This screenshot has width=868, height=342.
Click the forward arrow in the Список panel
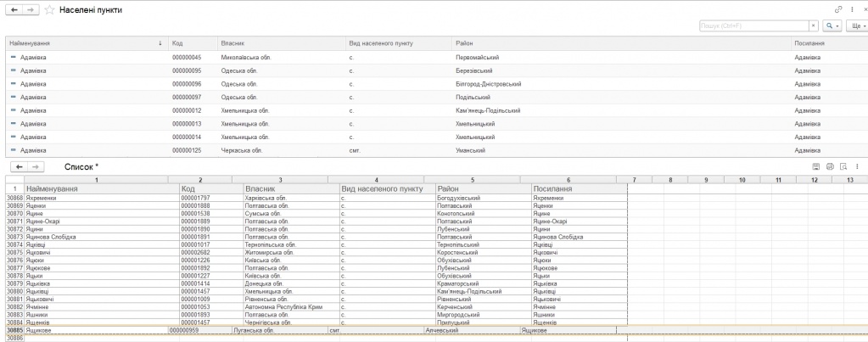[x=38, y=167]
